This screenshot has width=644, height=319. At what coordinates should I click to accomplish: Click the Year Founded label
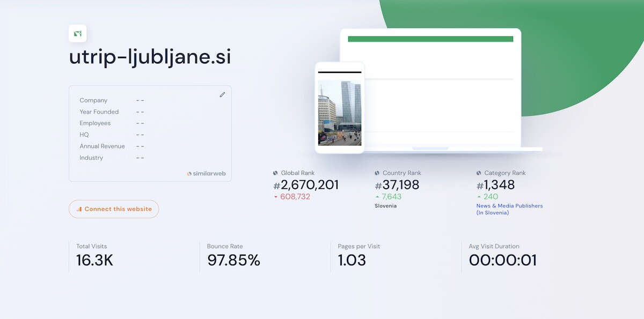coord(99,112)
